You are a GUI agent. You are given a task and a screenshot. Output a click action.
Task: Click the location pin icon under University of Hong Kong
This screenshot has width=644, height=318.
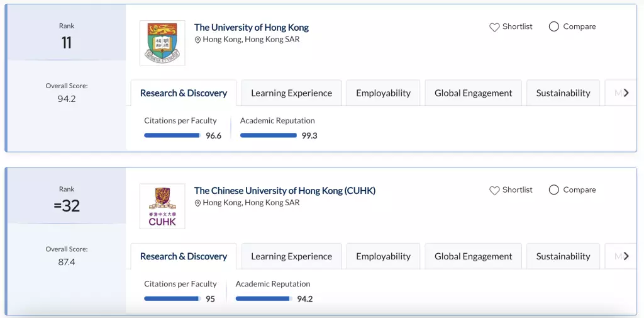197,40
